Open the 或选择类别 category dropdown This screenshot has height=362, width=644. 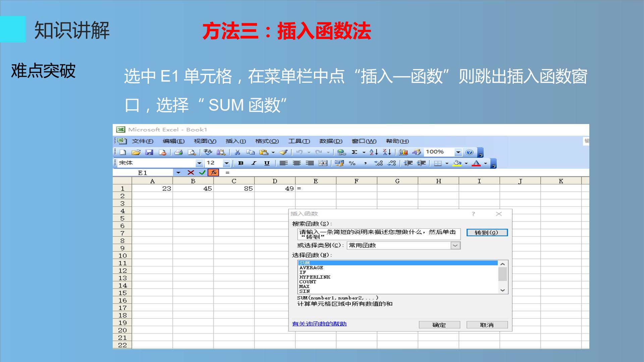(x=404, y=245)
